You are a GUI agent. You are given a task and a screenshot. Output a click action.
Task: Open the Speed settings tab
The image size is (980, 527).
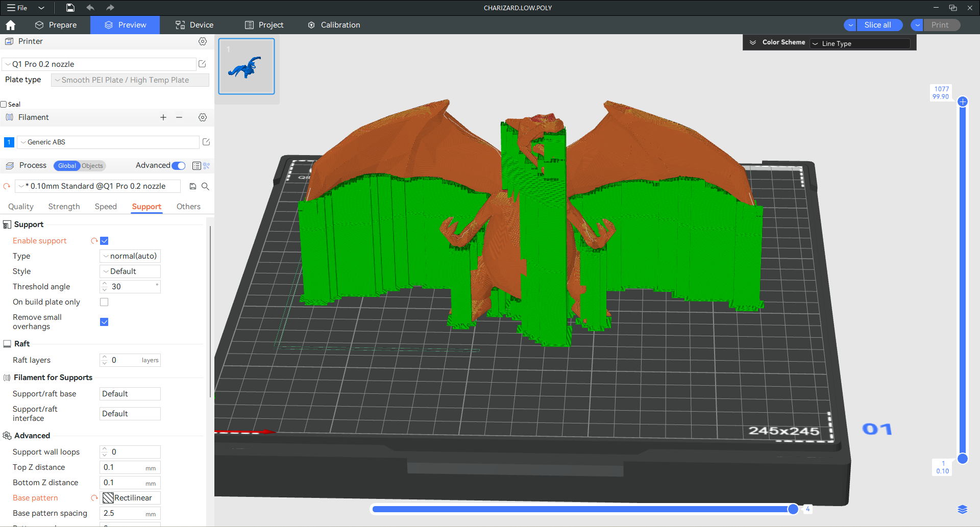tap(106, 207)
